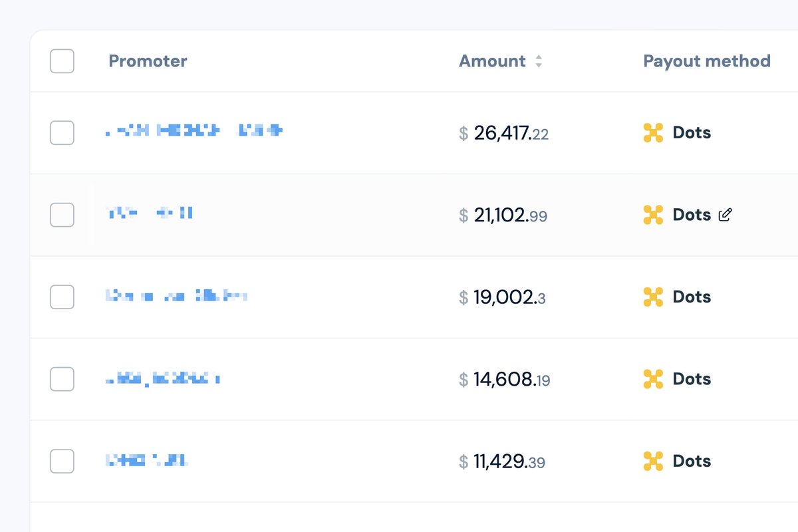Screen dimensions: 798x532
Task: Open the promoter link in the $19,002.3 row
Action: tap(177, 296)
